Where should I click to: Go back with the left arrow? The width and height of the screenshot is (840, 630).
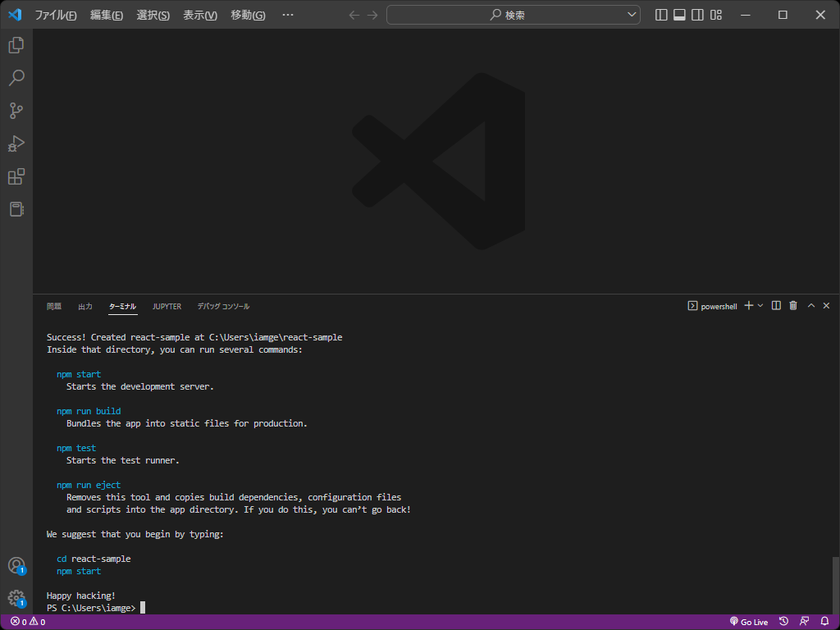[354, 15]
